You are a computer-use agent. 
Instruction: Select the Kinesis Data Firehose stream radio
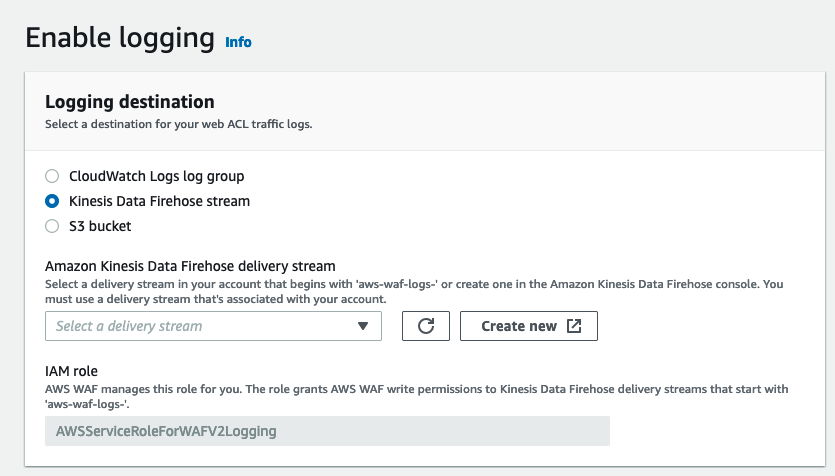52,201
